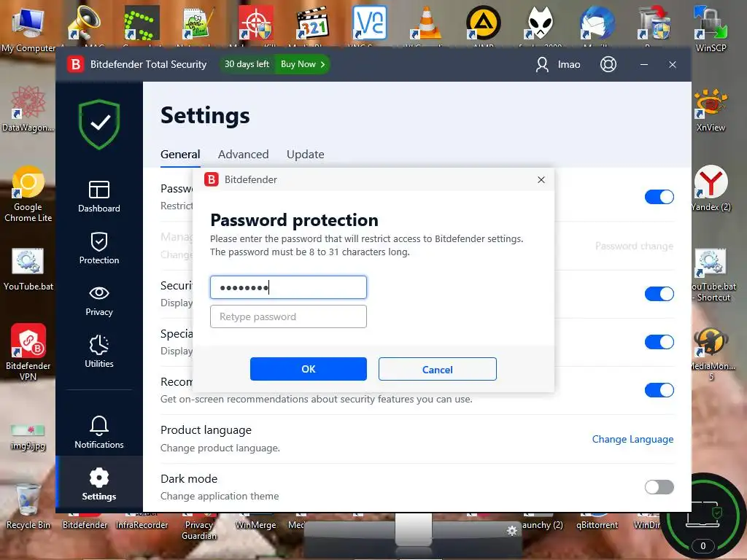Viewport: 747px width, 560px height.
Task: Click the Buy Now chevron arrow
Action: coord(322,64)
